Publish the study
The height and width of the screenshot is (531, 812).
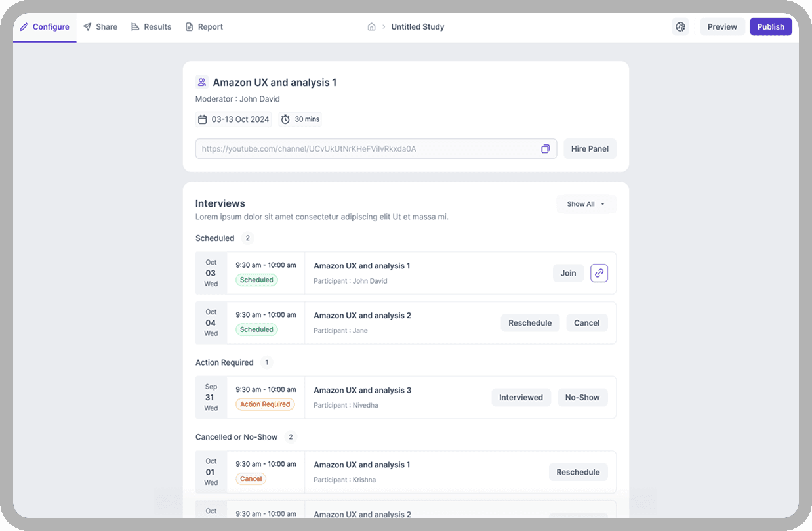[771, 27]
